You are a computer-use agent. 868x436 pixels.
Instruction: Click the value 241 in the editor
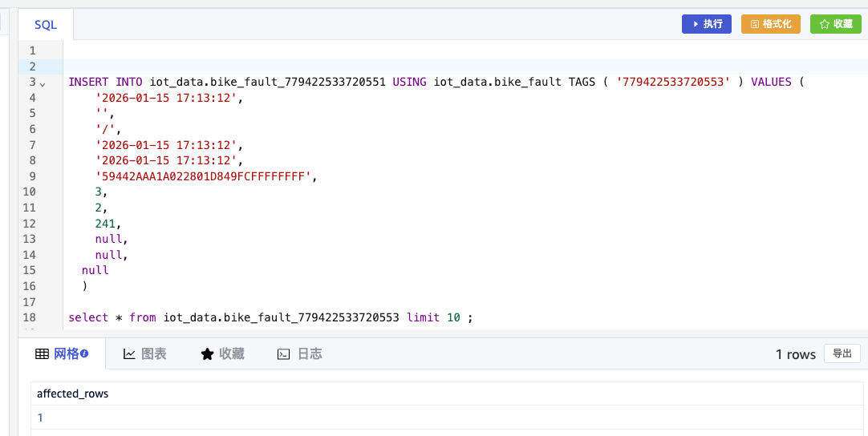pyautogui.click(x=106, y=224)
